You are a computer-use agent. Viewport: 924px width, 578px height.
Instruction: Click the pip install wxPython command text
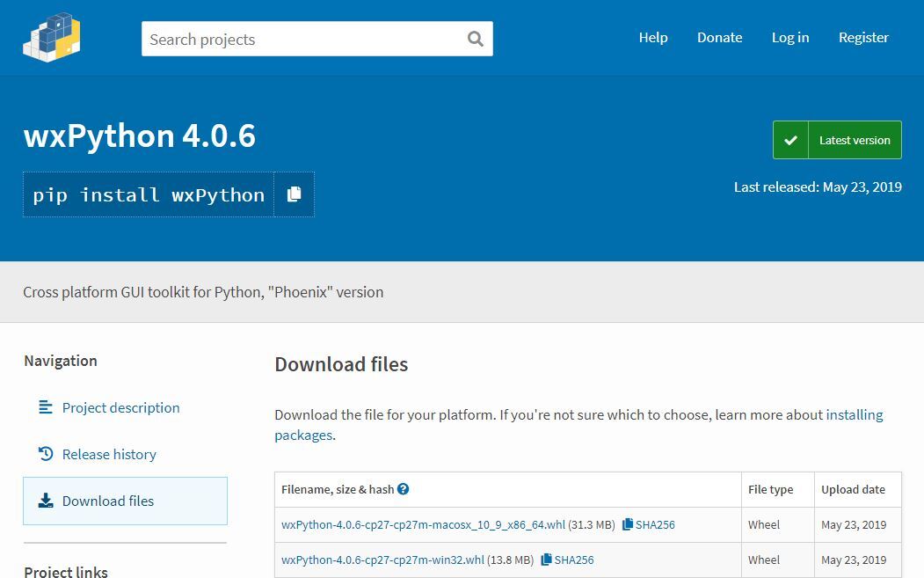149,194
